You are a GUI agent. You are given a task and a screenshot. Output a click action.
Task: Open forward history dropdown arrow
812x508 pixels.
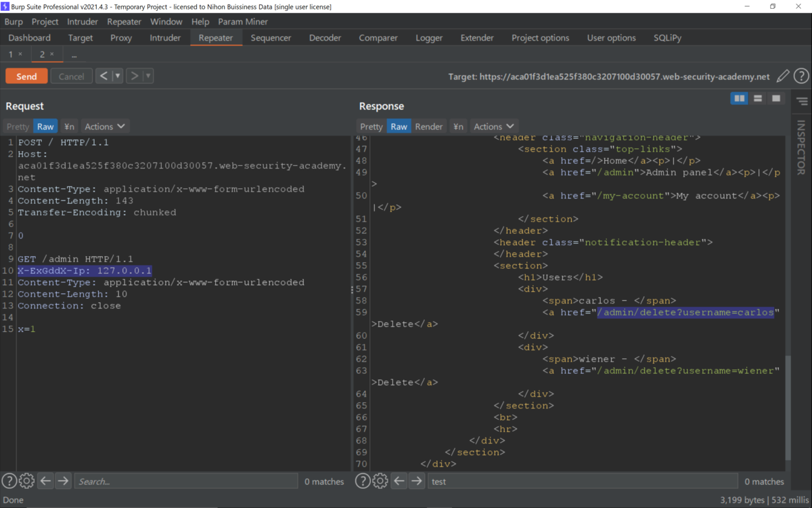(x=148, y=76)
